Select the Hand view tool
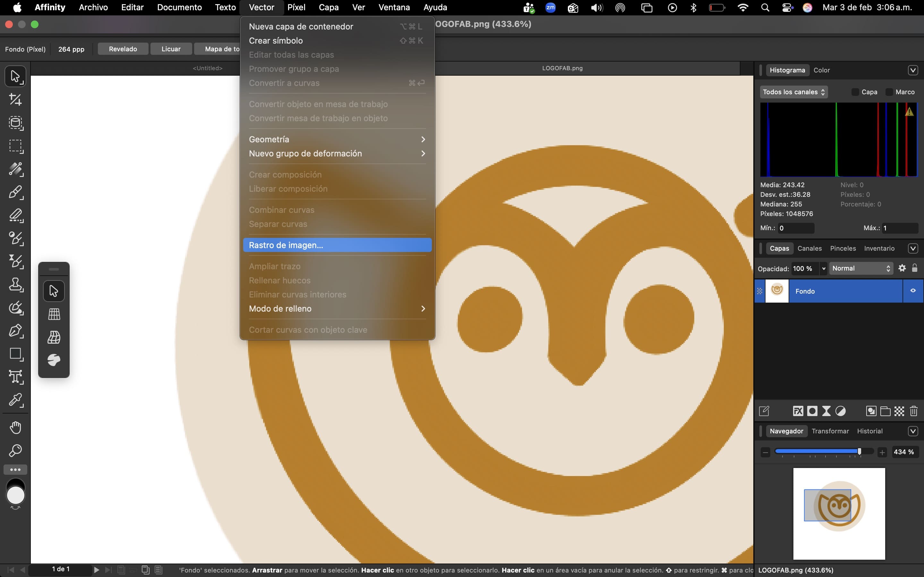 [x=15, y=427]
